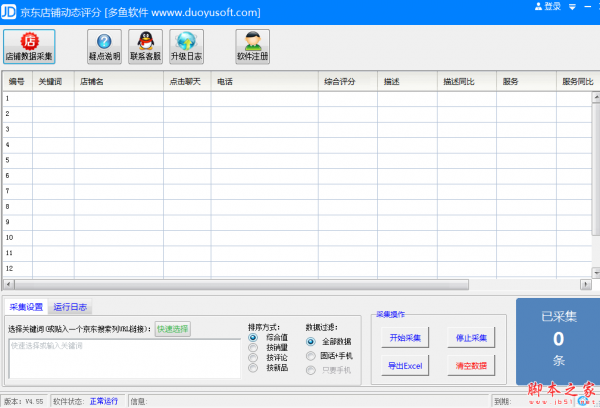Open the 店铺数据采集 toolbar icon
Image resolution: width=600 pixels, height=408 pixels.
pos(29,47)
